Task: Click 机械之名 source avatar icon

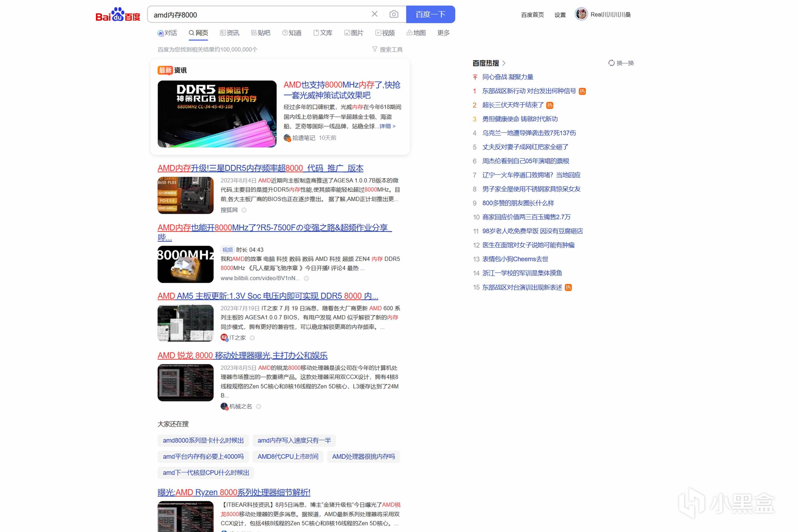Action: (x=224, y=407)
